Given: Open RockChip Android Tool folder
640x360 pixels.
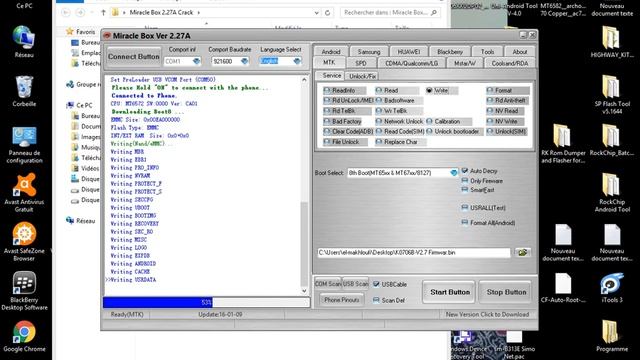Looking at the screenshot, I should (x=611, y=193).
